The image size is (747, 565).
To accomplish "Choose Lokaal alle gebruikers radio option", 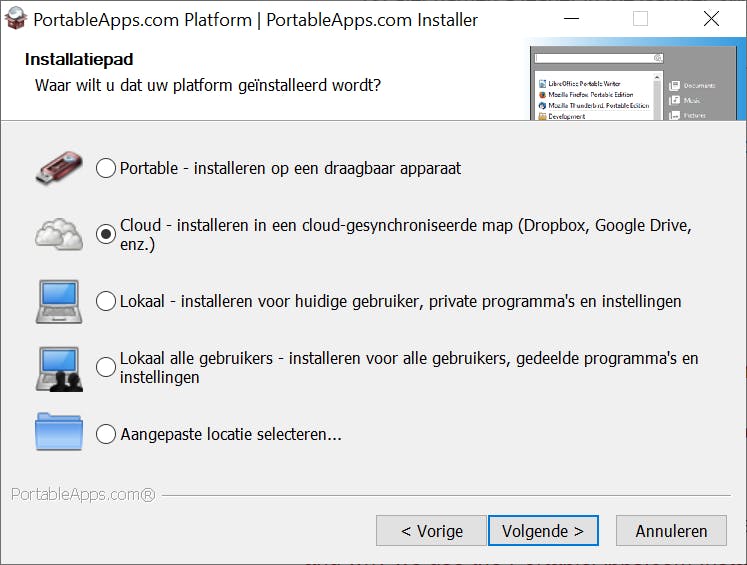I will tap(106, 367).
